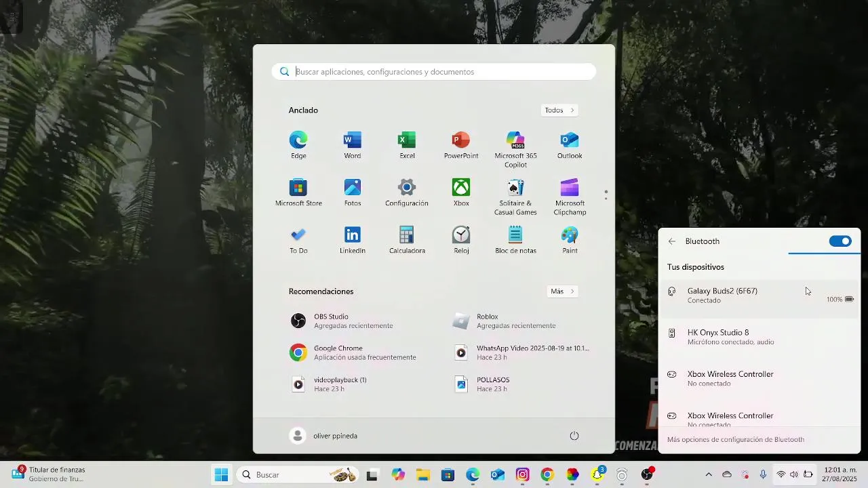868x488 pixels.
Task: Launch PowerPoint pinned app
Action: [461, 145]
